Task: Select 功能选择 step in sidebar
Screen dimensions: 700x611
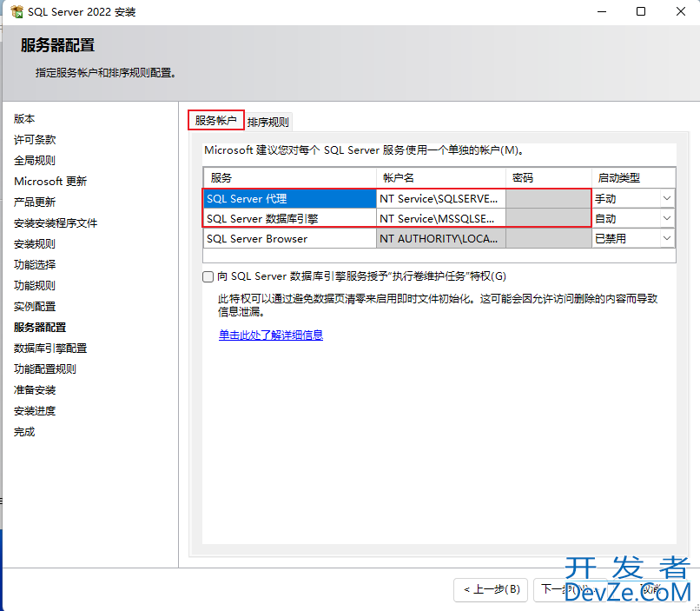Action: click(35, 265)
